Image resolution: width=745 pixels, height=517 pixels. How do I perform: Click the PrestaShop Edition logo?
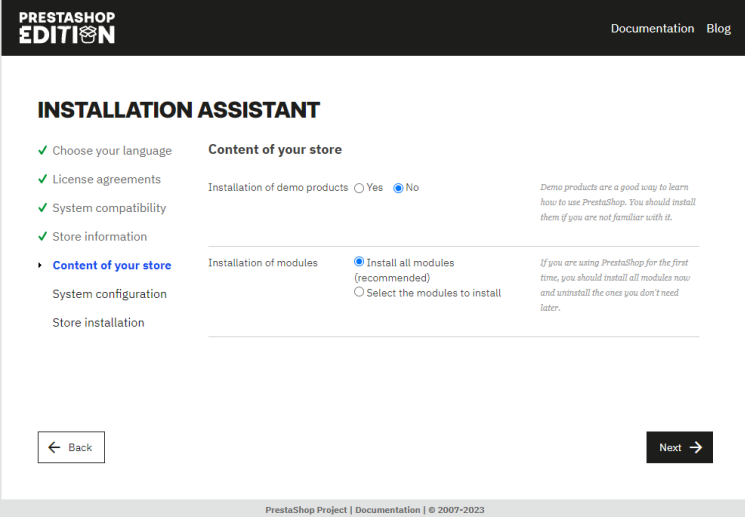(66, 27)
